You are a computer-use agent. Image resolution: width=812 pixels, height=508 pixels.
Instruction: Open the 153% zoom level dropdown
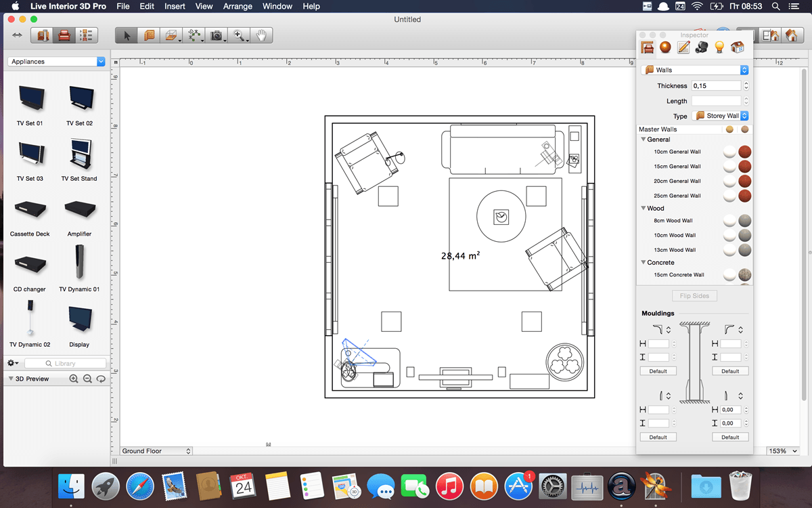click(783, 451)
